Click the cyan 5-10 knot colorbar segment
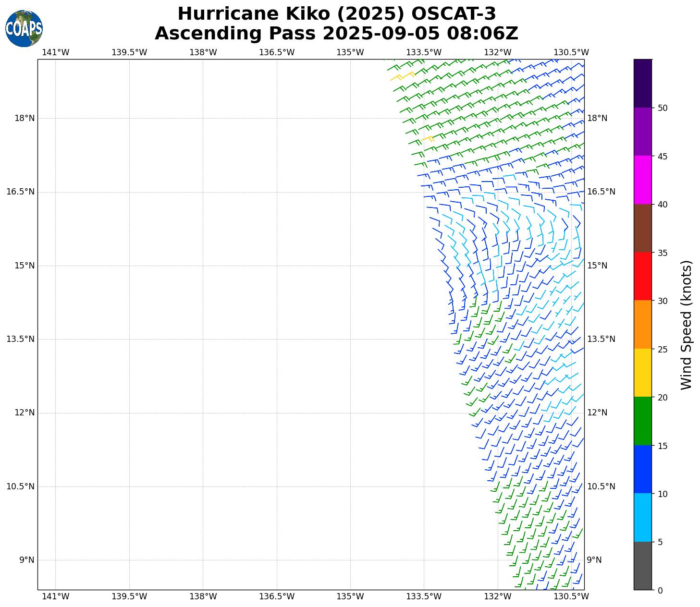 tap(642, 517)
